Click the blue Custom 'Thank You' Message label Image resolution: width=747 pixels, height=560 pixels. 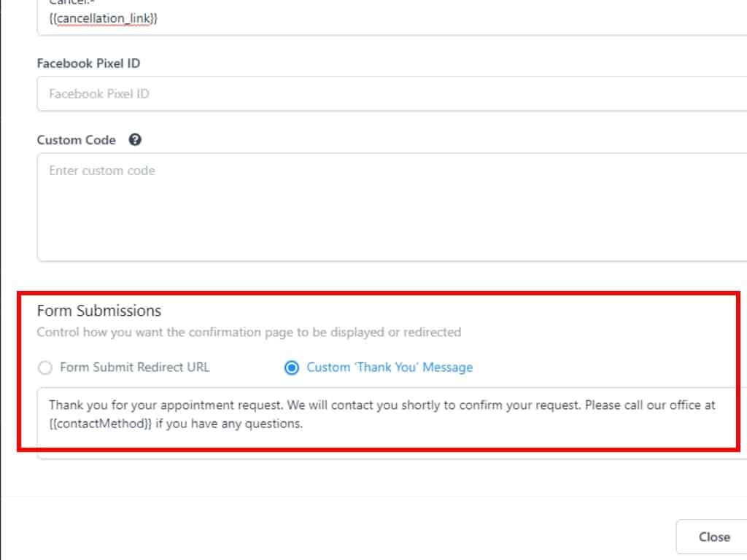(x=390, y=367)
